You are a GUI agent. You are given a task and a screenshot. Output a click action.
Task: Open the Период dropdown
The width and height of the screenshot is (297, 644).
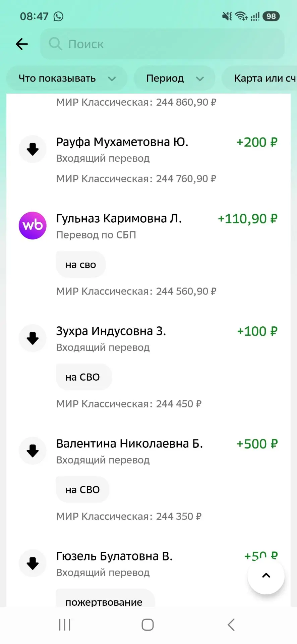(175, 78)
